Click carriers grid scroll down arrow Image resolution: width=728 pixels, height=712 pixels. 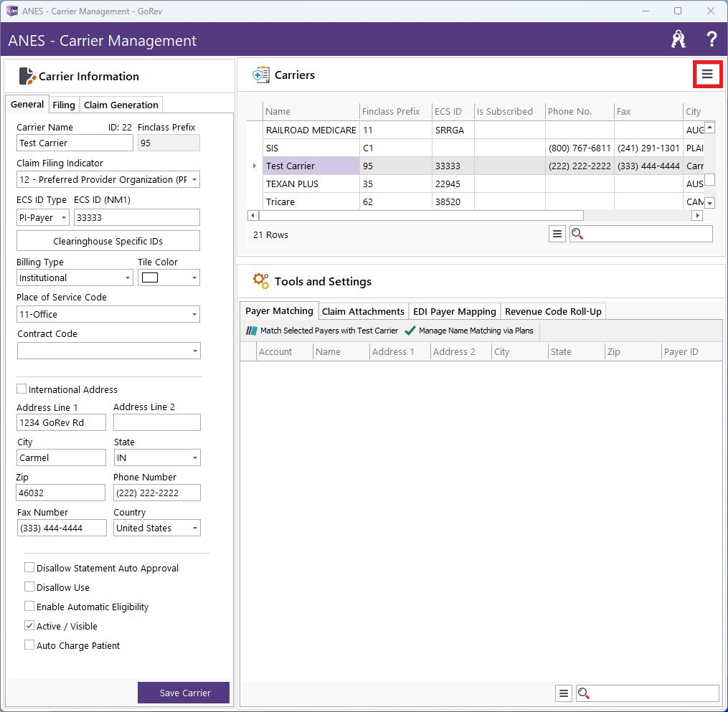[x=709, y=203]
